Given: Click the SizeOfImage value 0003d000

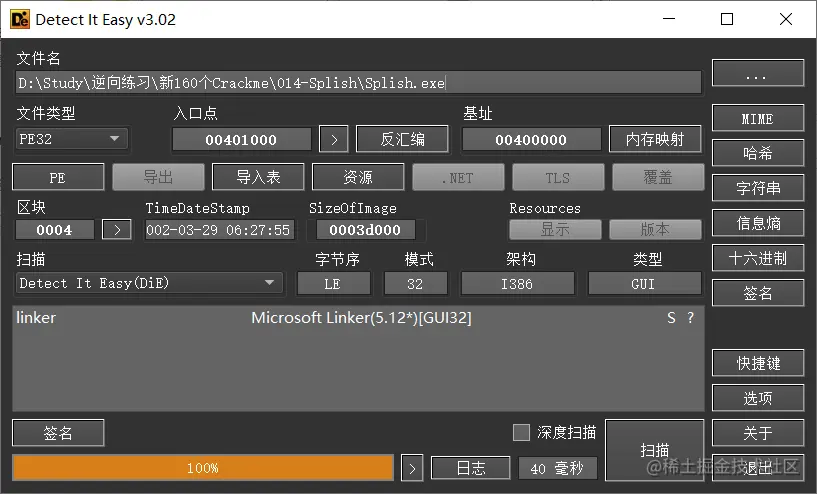Looking at the screenshot, I should [365, 229].
